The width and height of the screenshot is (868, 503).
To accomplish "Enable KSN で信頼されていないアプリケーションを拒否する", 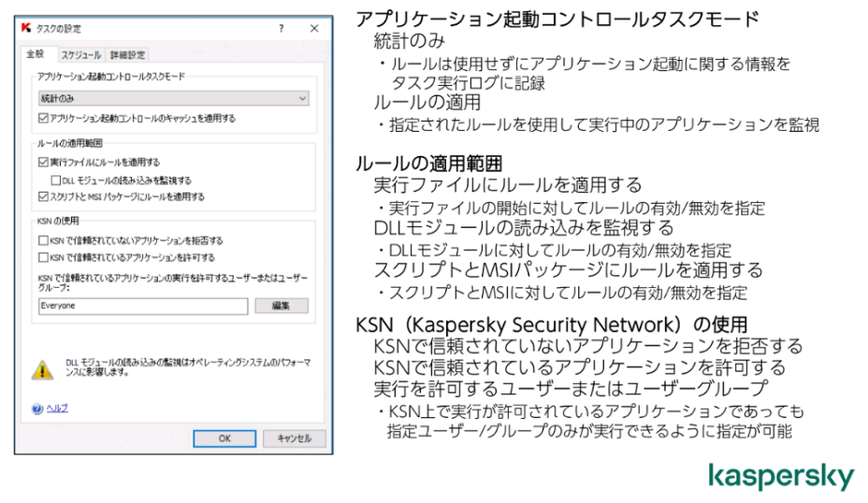I will tap(43, 240).
